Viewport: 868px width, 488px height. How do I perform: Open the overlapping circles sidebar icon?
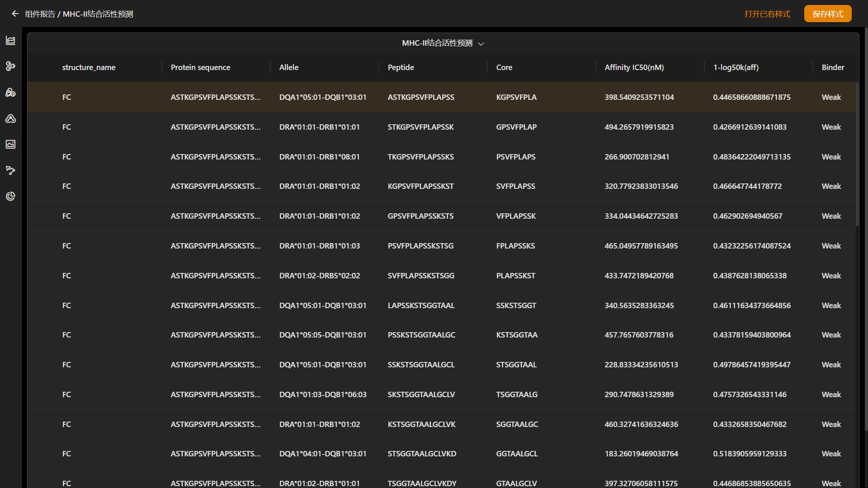[10, 93]
